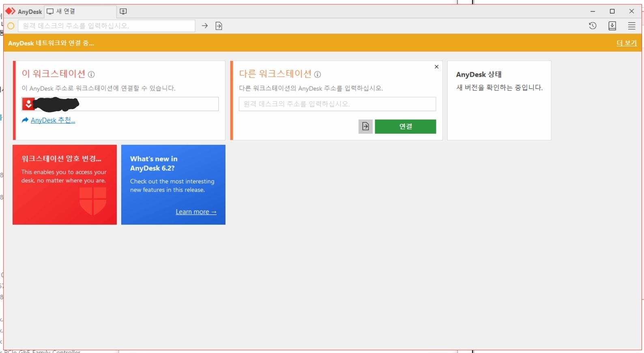The height and width of the screenshot is (353, 644).
Task: Click the file transfer icon beside address bar
Action: [x=219, y=26]
